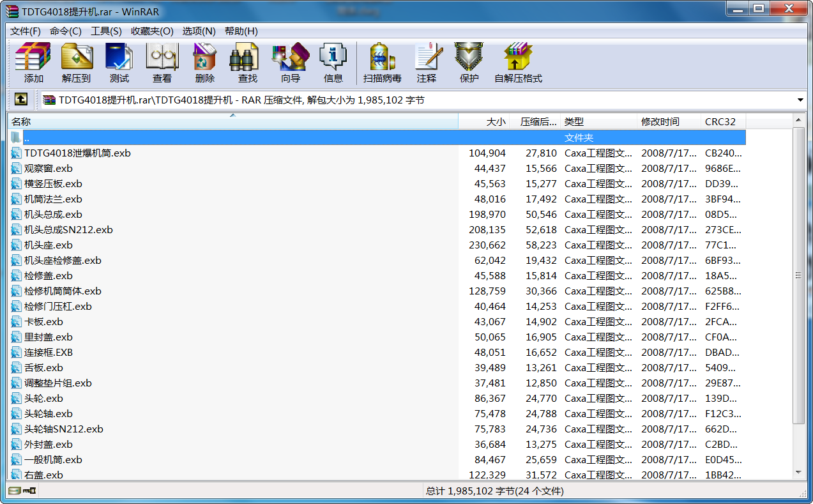Open the 查看 (View) tool
Image resolution: width=813 pixels, height=504 pixels.
(x=162, y=63)
